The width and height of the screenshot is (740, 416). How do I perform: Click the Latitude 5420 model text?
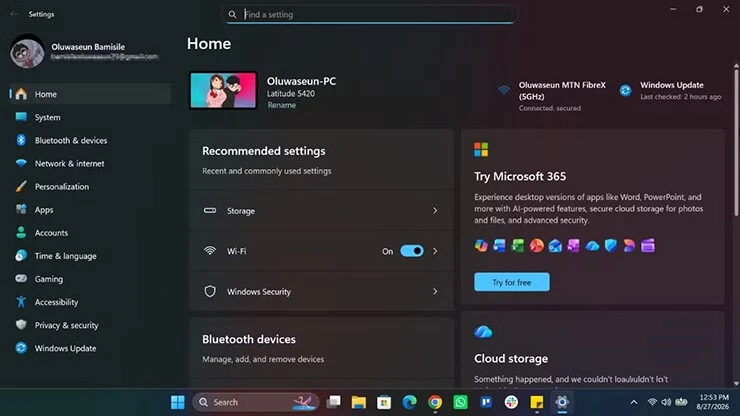[x=291, y=93]
